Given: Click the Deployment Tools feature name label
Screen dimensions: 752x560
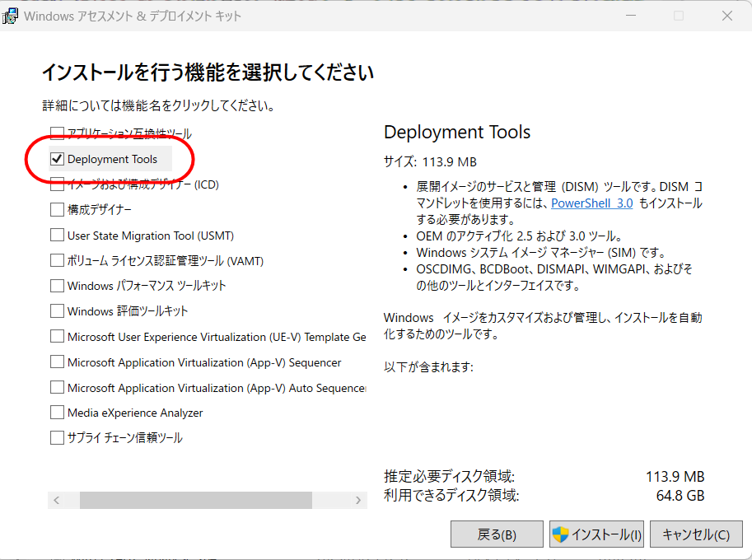Looking at the screenshot, I should tap(112, 159).
